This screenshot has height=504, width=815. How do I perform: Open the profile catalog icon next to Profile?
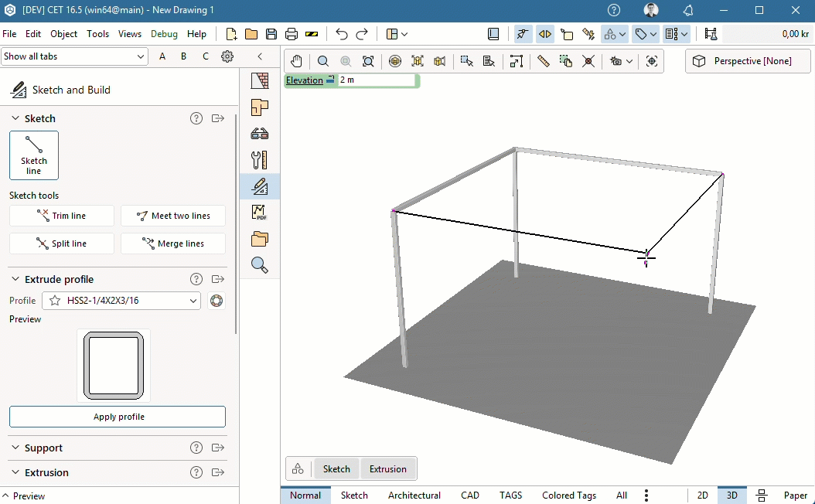[x=217, y=301]
